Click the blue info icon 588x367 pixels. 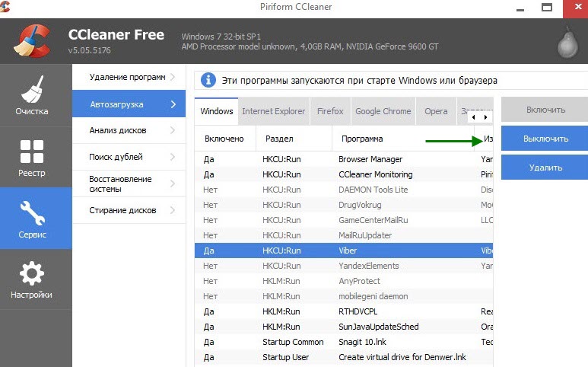pyautogui.click(x=207, y=81)
